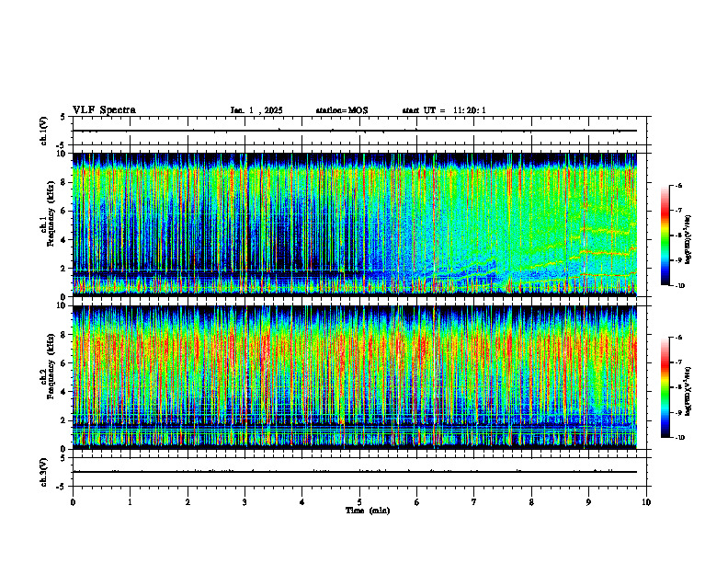
Task: Click inside the ch.1 spectrogram panel
Action: coord(355,224)
